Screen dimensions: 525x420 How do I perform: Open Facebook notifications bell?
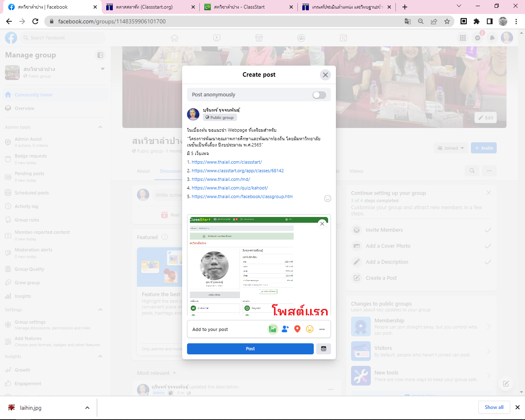(492, 38)
